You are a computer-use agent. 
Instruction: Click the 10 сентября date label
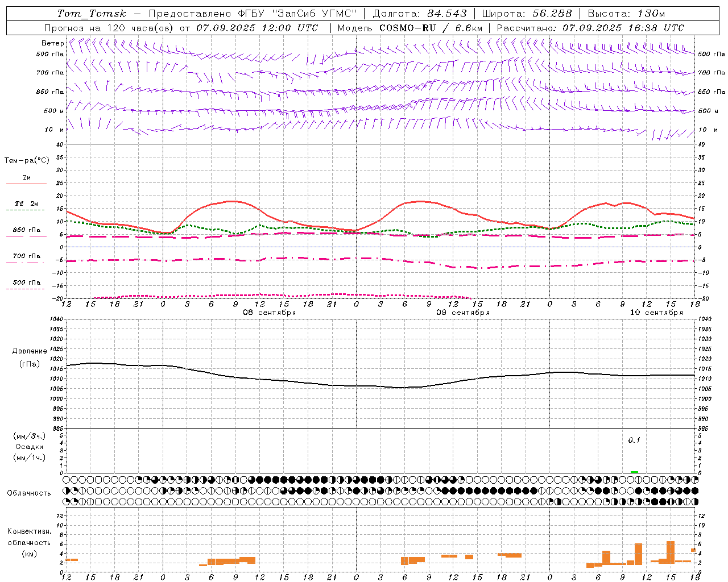click(x=656, y=313)
